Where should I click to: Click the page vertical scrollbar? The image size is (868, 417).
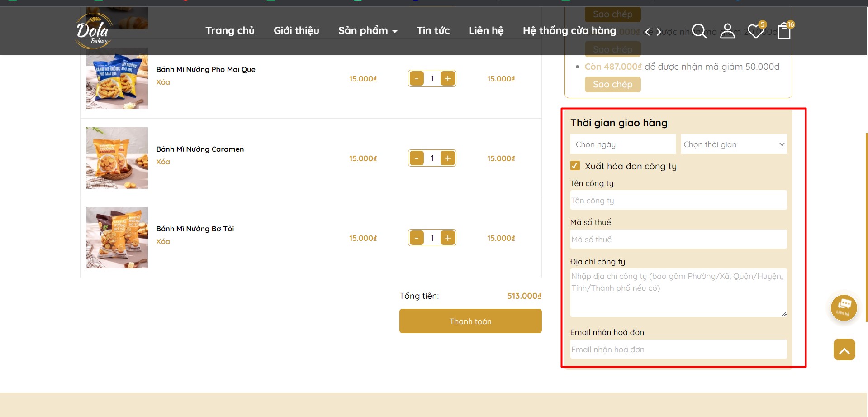coord(866,226)
